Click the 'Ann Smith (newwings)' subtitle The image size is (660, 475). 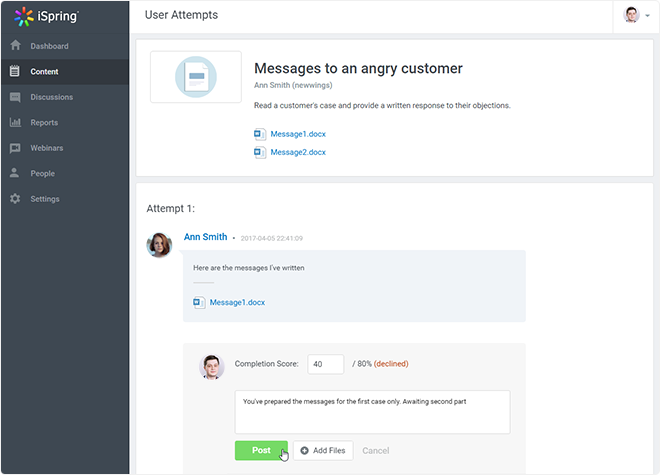[293, 85]
